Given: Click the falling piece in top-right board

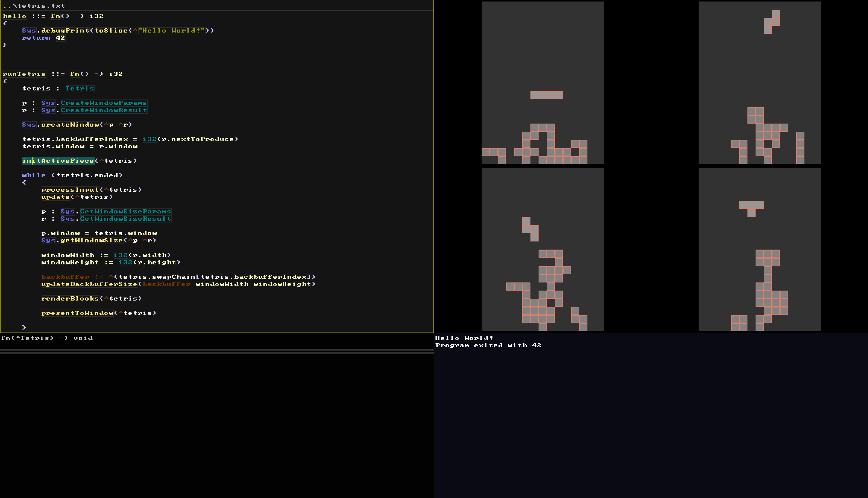Looking at the screenshot, I should (x=772, y=22).
